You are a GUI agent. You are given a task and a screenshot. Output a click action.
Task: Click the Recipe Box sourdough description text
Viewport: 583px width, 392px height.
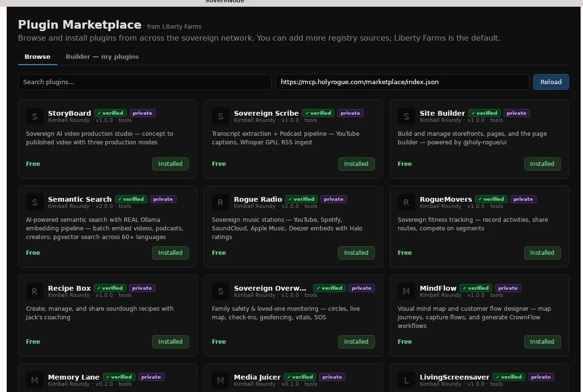pyautogui.click(x=100, y=313)
